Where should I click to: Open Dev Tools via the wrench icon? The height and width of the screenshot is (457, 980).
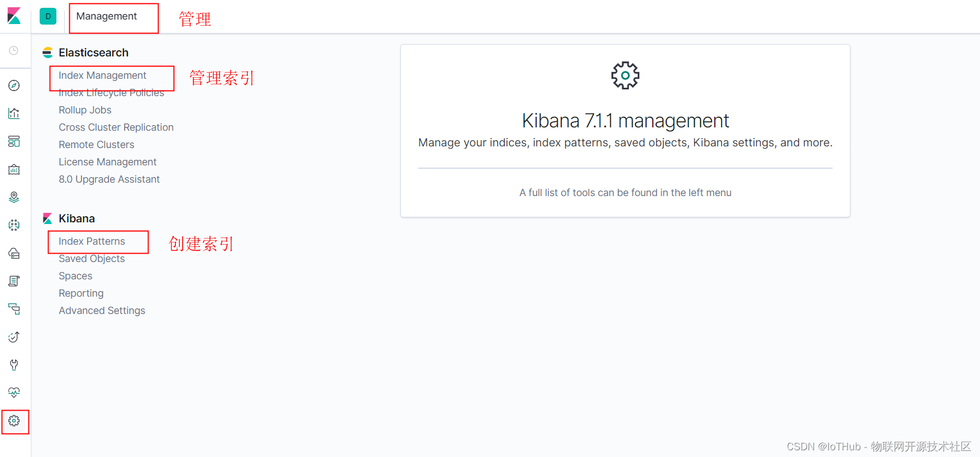pyautogui.click(x=14, y=365)
